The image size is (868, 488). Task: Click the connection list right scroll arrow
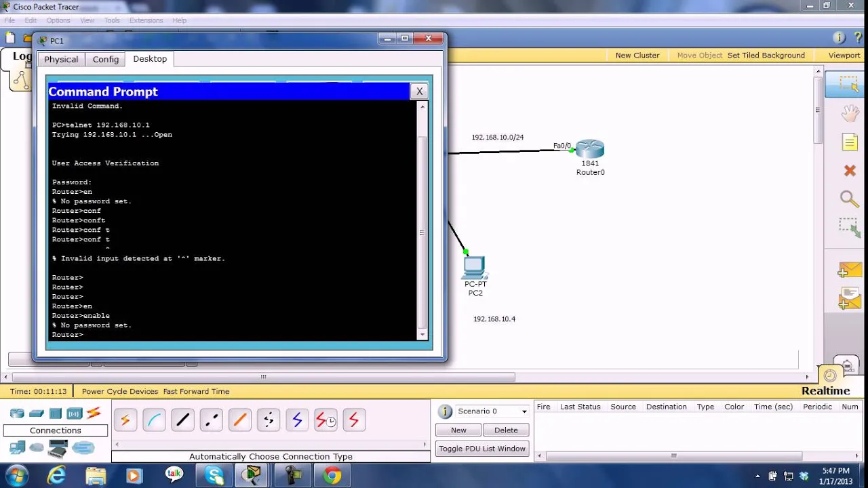click(425, 445)
